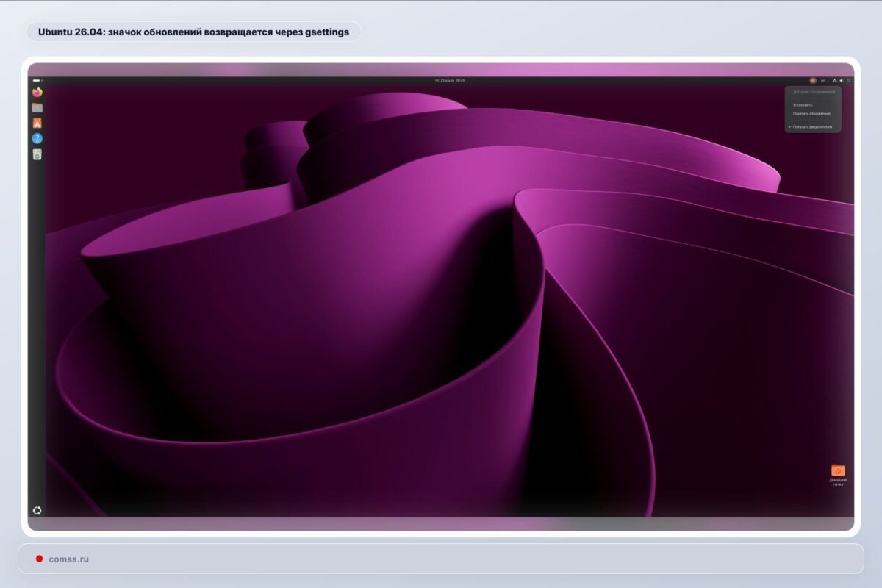Click the power icon in top bar

coord(848,80)
